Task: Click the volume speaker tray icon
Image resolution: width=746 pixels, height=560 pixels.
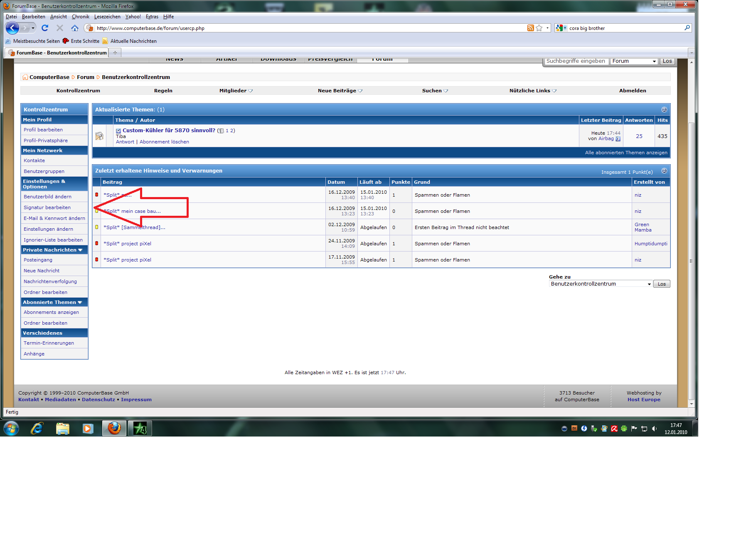Action: pos(654,429)
